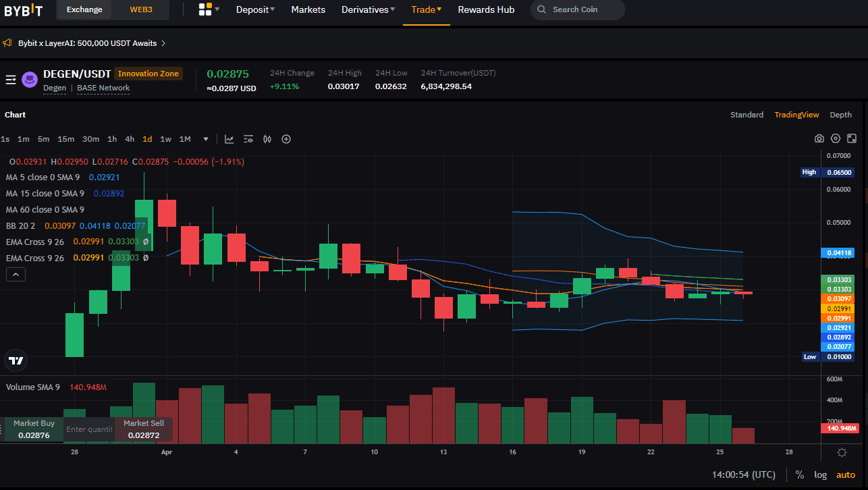
Task: Open the trading pair list hamburger icon
Action: tap(11, 80)
